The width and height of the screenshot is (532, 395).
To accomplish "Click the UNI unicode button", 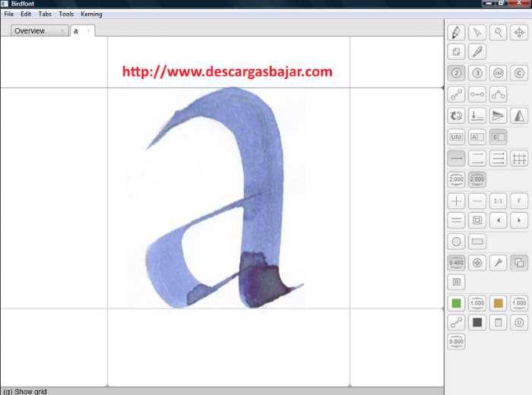I will tap(456, 137).
